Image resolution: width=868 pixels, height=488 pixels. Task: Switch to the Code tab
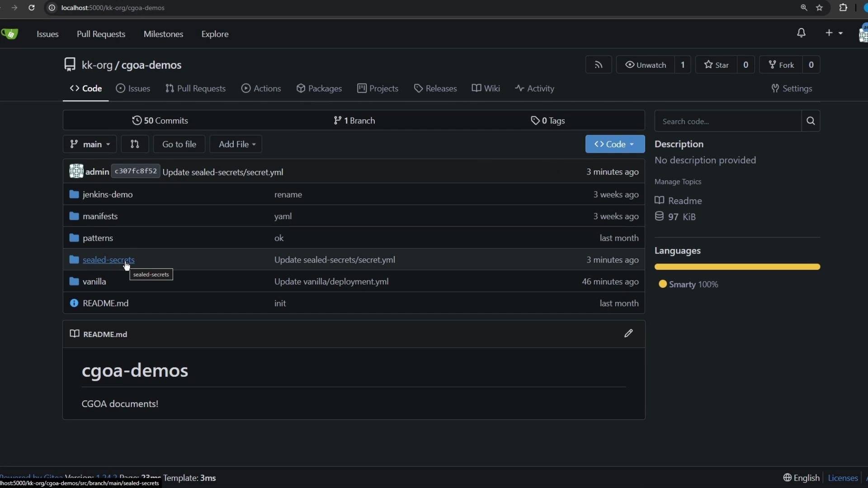[x=86, y=89]
